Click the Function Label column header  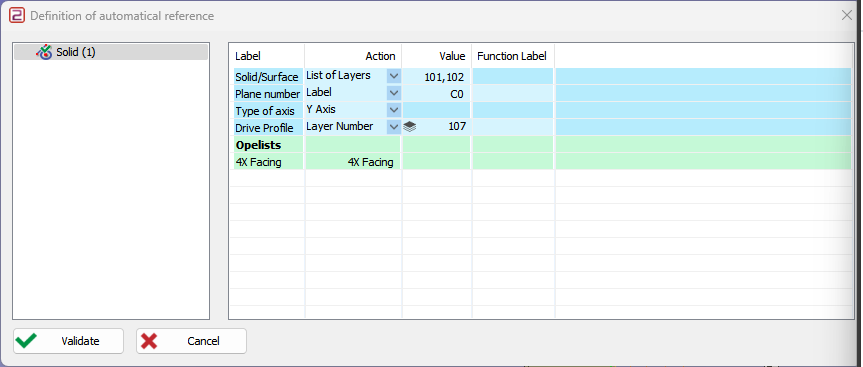pos(512,56)
